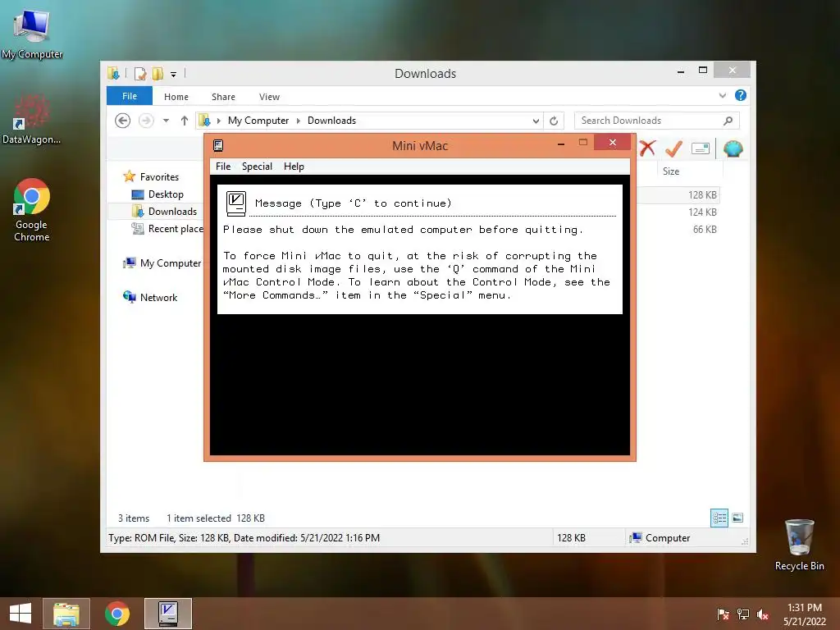Open muted volume tray icon
The height and width of the screenshot is (630, 840).
coord(763,614)
